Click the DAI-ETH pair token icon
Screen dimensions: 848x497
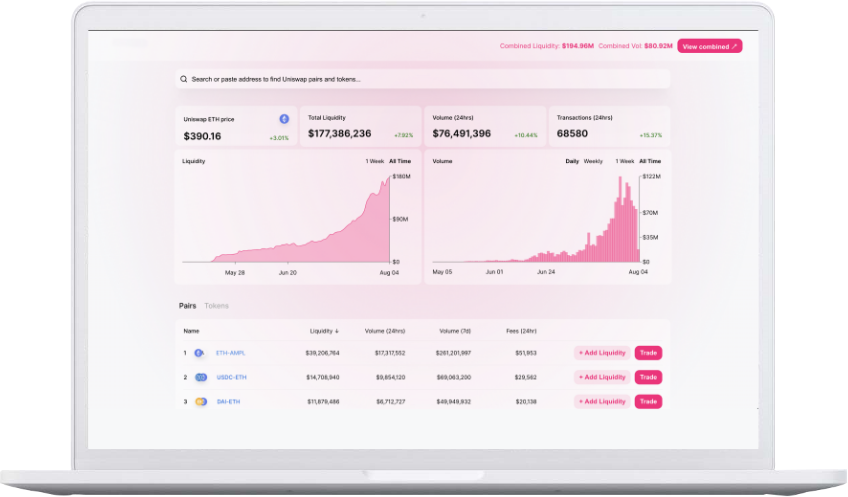coord(201,402)
